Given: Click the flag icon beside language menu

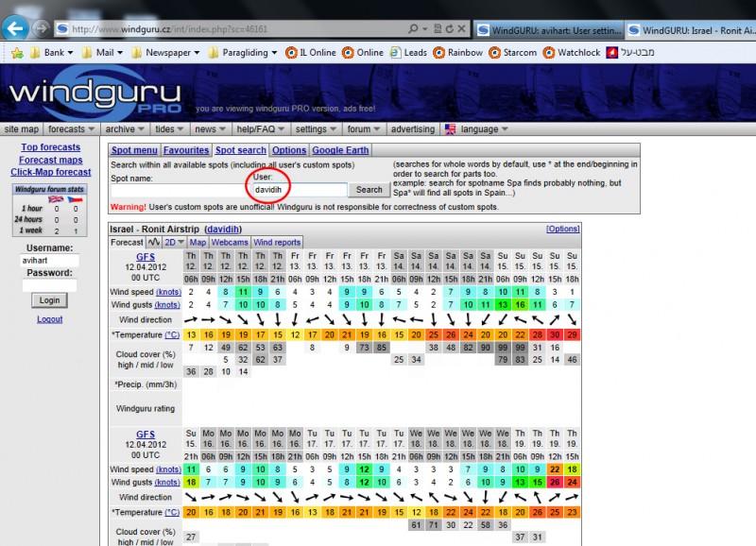Looking at the screenshot, I should point(450,129).
